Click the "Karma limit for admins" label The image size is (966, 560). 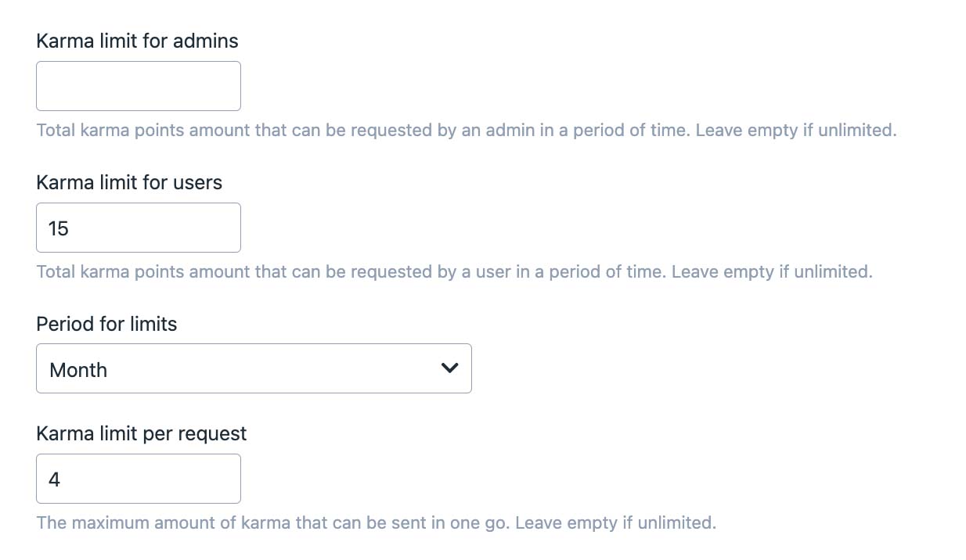pyautogui.click(x=137, y=41)
